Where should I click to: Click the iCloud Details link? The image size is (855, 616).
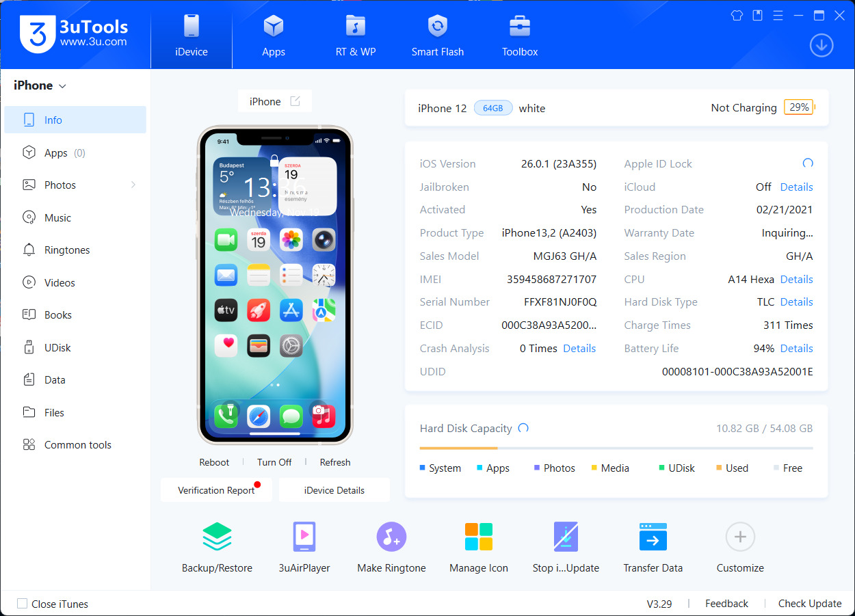797,187
